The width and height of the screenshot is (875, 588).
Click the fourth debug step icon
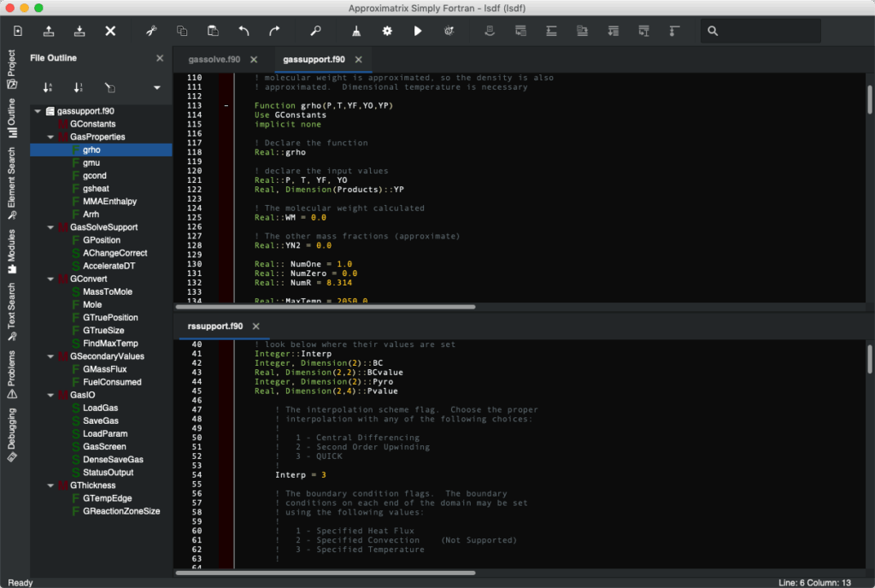point(582,32)
